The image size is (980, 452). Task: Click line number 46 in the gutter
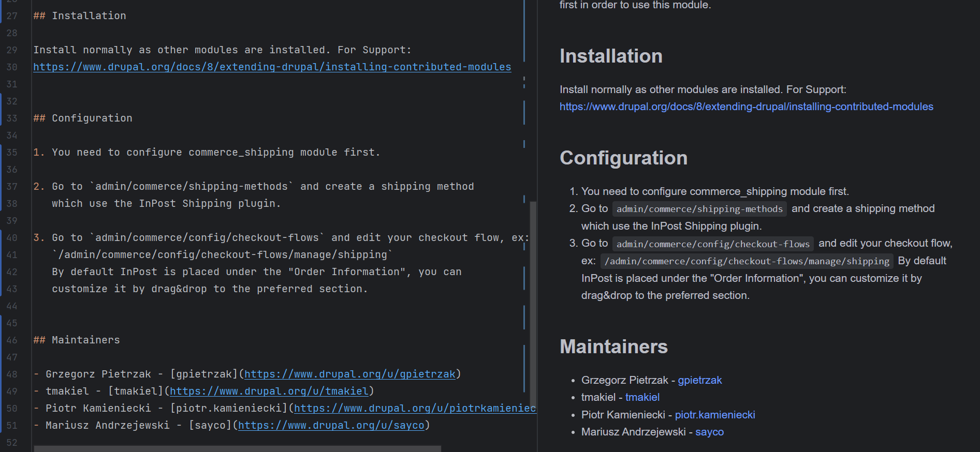click(12, 340)
